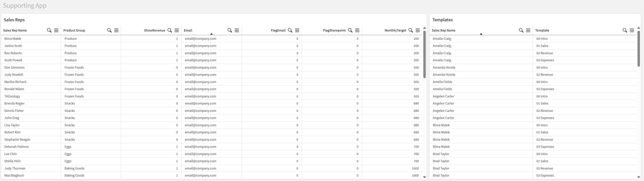Viewport: 644px width, 181px height.
Task: Search the Template column in Templates
Action: click(x=625, y=30)
